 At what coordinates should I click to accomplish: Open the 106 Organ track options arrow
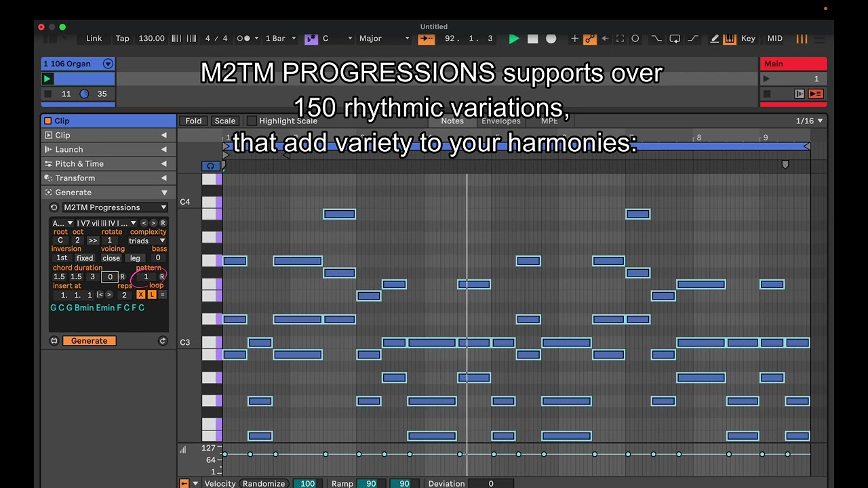108,64
